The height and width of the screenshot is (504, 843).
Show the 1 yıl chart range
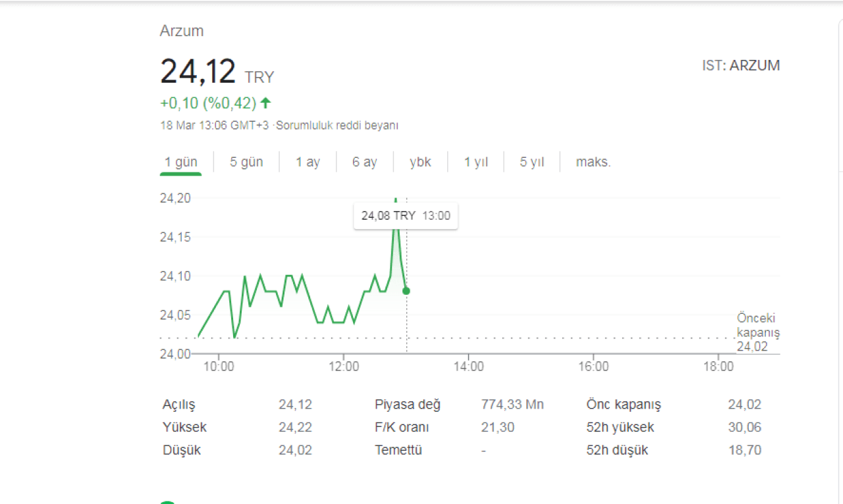click(x=476, y=162)
